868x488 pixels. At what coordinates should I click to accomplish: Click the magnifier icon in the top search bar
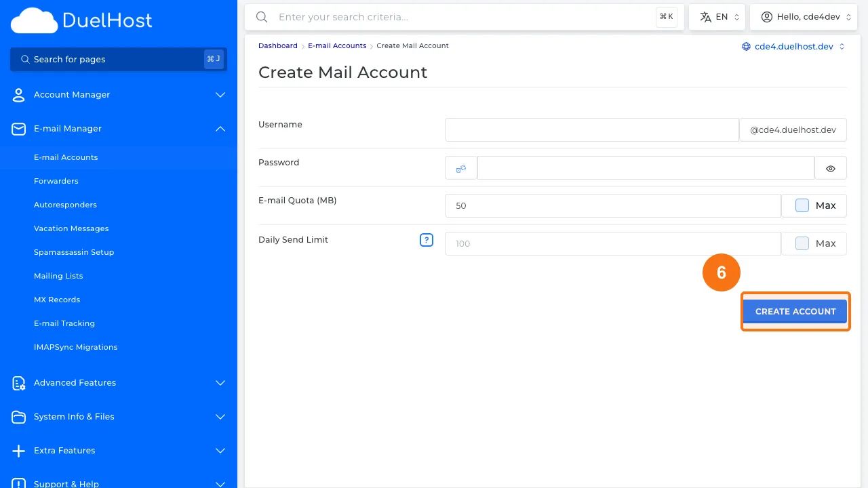262,17
